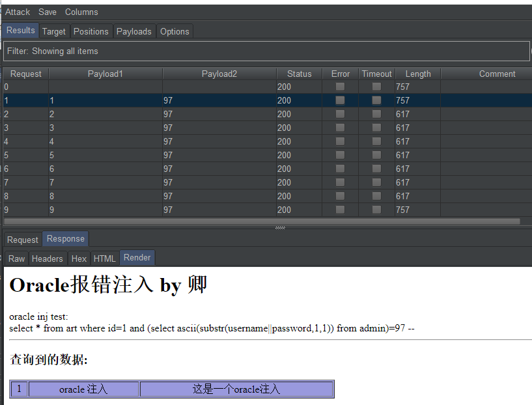532x405 pixels.
Task: Click the 'oracle inj test:' text
Action: click(x=38, y=317)
